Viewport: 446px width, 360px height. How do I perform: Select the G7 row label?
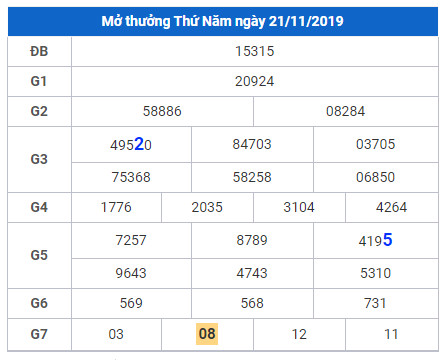click(39, 334)
